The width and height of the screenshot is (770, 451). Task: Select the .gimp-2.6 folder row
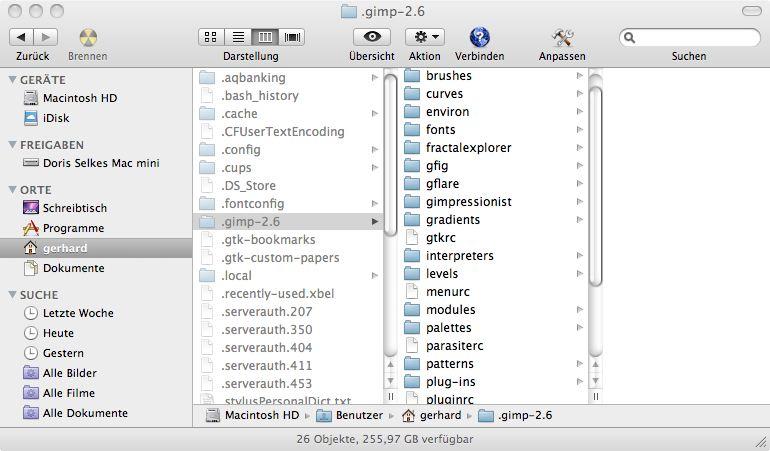[x=288, y=222]
